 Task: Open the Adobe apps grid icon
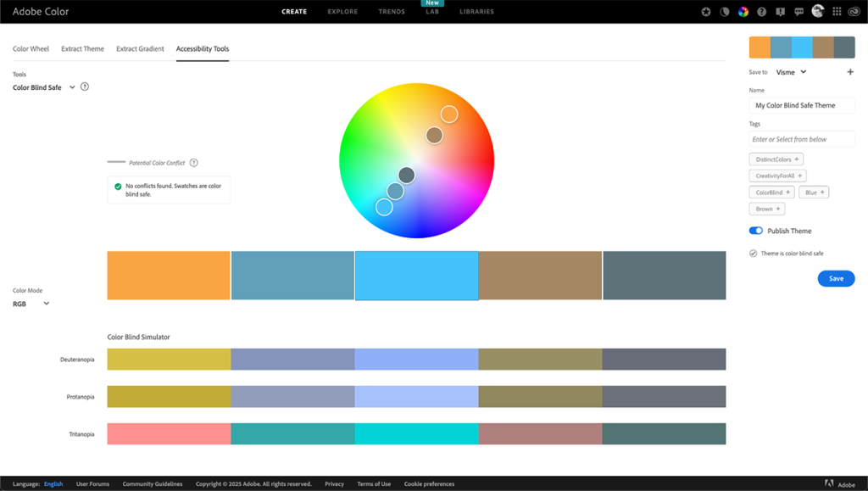[x=837, y=11]
